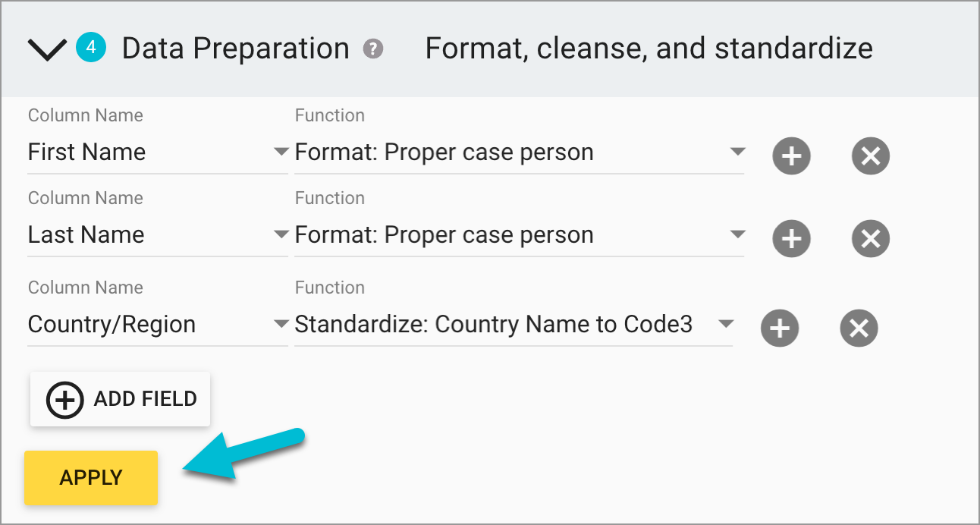
Task: Add a rule after the Country/Region row
Action: pyautogui.click(x=780, y=328)
